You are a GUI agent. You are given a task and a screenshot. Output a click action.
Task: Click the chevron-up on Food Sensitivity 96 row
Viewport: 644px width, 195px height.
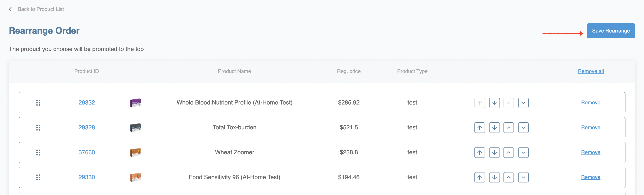click(x=508, y=177)
